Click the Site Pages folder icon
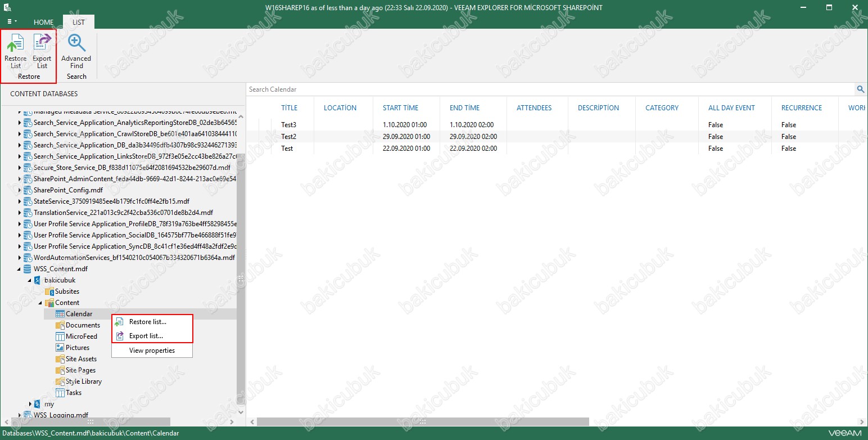This screenshot has width=868, height=440. [60, 370]
